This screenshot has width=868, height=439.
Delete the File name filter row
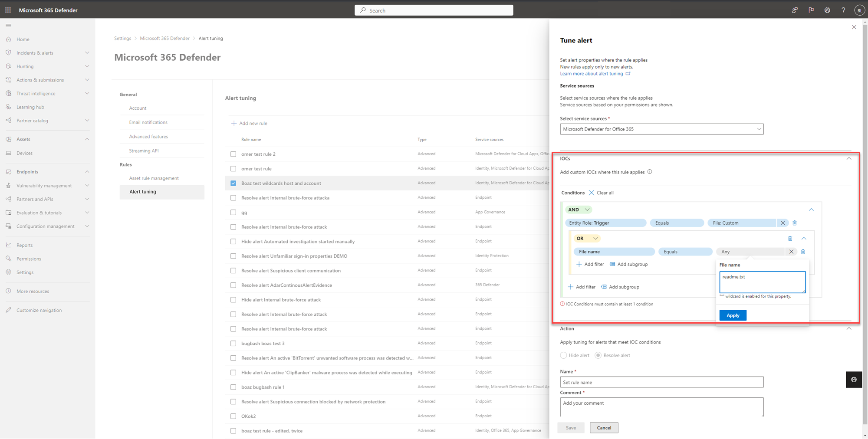click(803, 252)
